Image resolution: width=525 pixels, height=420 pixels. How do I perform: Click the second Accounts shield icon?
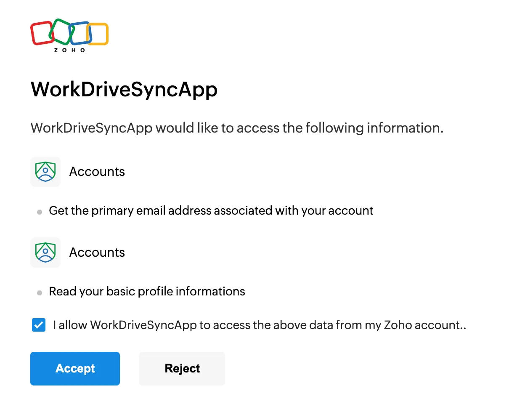(45, 253)
